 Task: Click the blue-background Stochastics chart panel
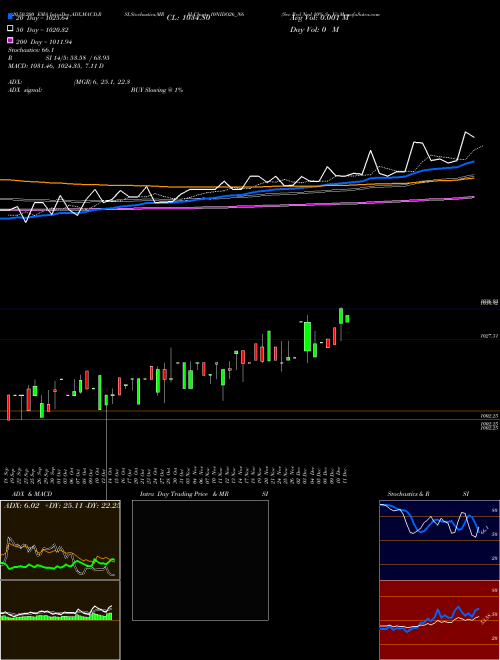point(439,540)
